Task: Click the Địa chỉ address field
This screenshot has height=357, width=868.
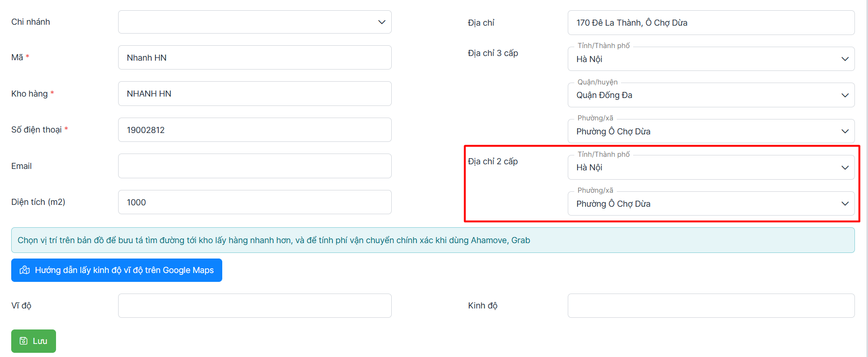Action: [x=711, y=23]
